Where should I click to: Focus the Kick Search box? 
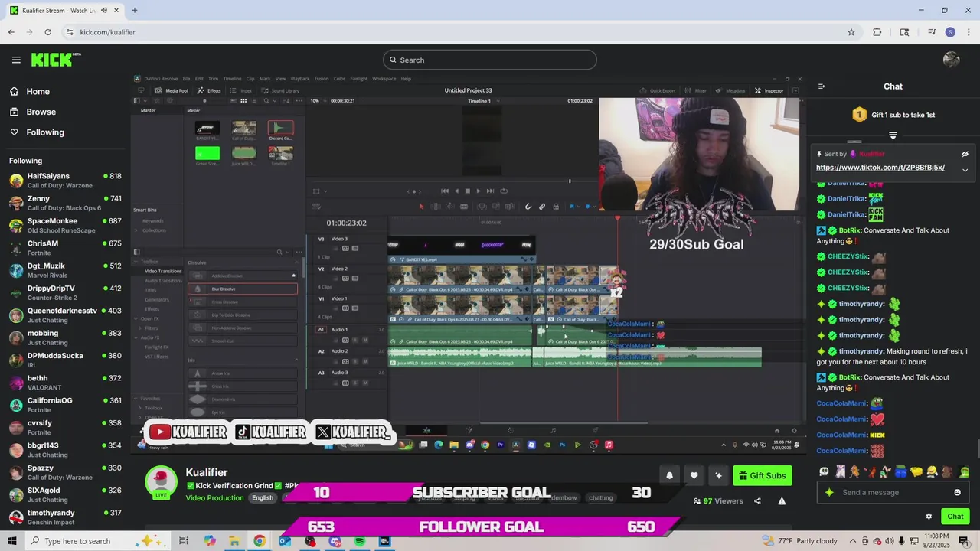(490, 60)
